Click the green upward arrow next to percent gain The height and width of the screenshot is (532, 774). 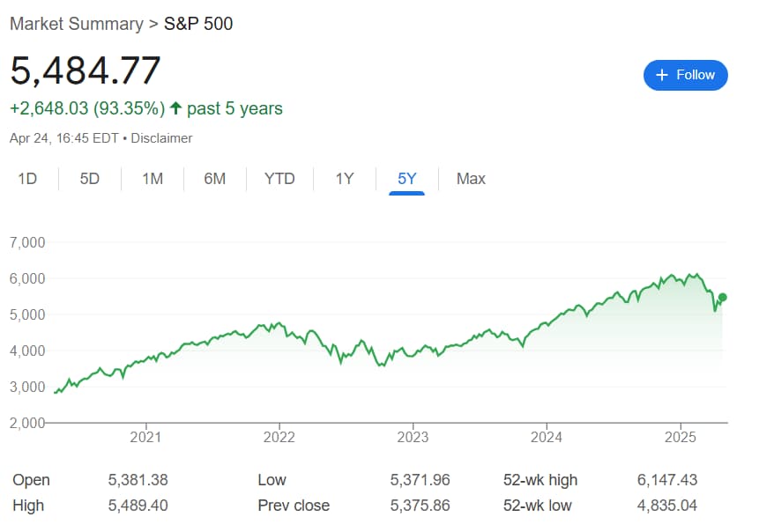tap(175, 107)
